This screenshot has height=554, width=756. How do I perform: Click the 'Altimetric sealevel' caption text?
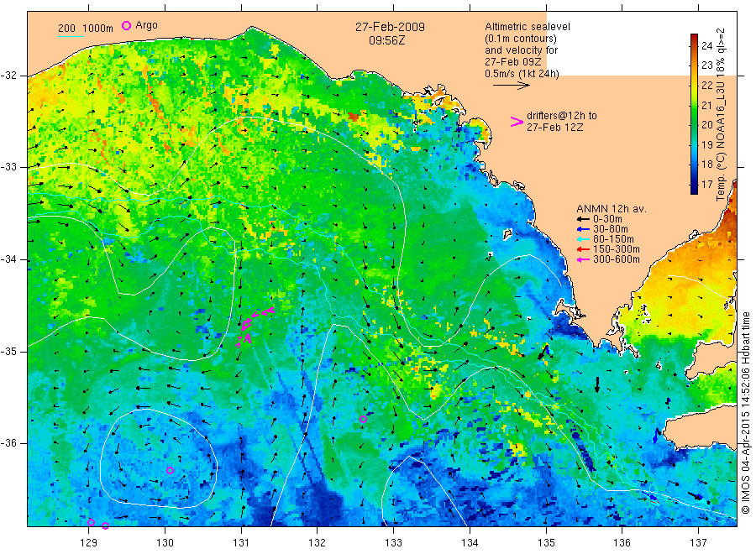click(x=527, y=27)
